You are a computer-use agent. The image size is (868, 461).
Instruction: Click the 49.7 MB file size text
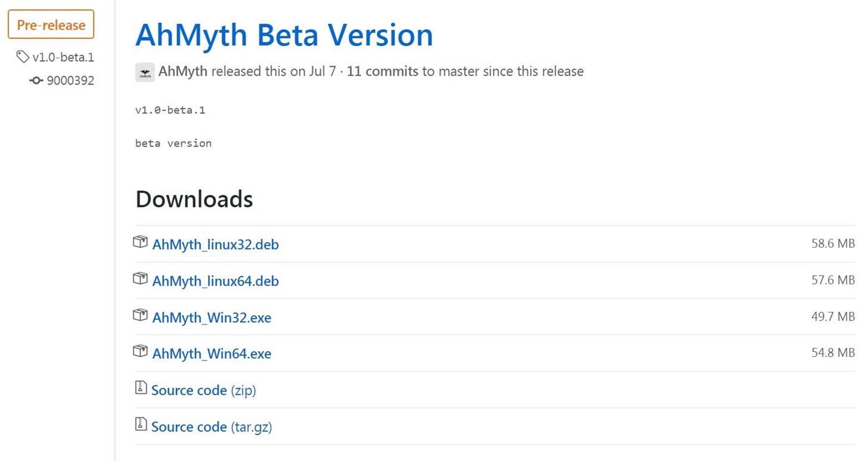tap(833, 316)
